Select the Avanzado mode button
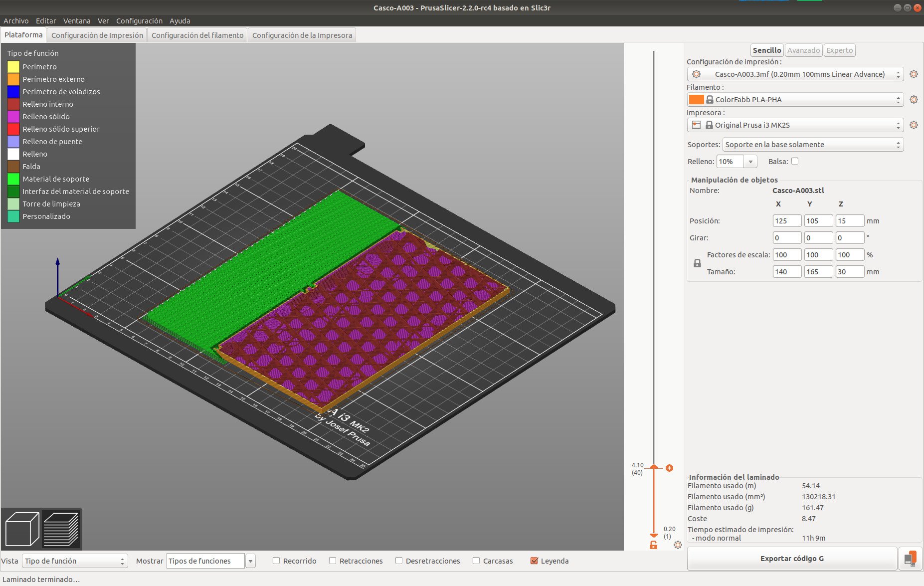 pyautogui.click(x=803, y=50)
